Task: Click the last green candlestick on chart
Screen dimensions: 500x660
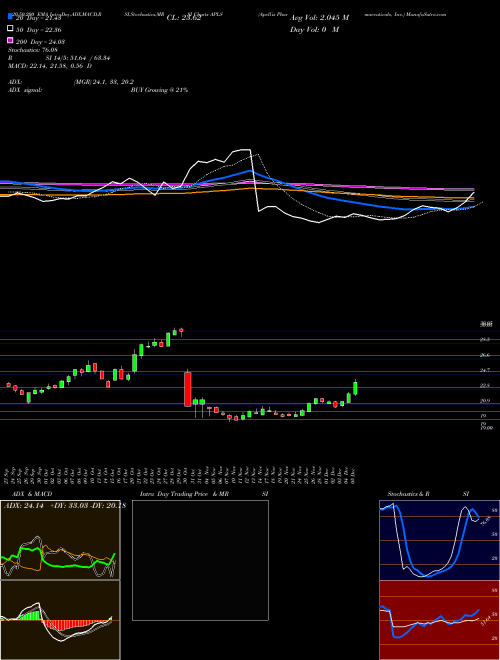Action: coord(355,387)
